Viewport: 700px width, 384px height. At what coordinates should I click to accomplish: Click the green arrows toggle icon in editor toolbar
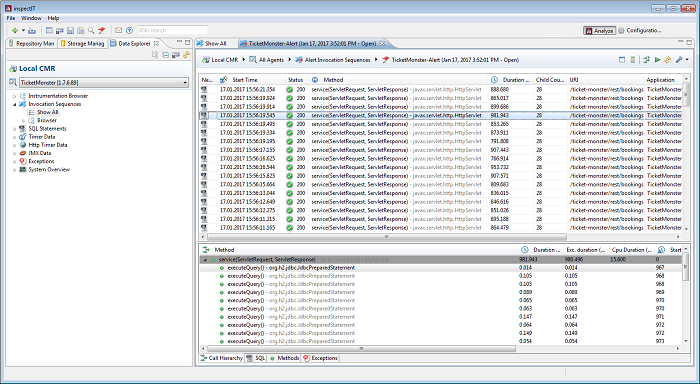(646, 60)
